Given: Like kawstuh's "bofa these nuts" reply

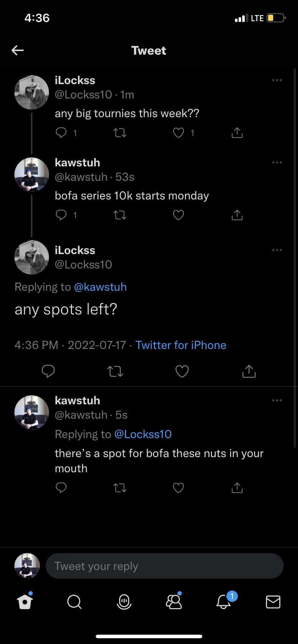Looking at the screenshot, I should (179, 488).
